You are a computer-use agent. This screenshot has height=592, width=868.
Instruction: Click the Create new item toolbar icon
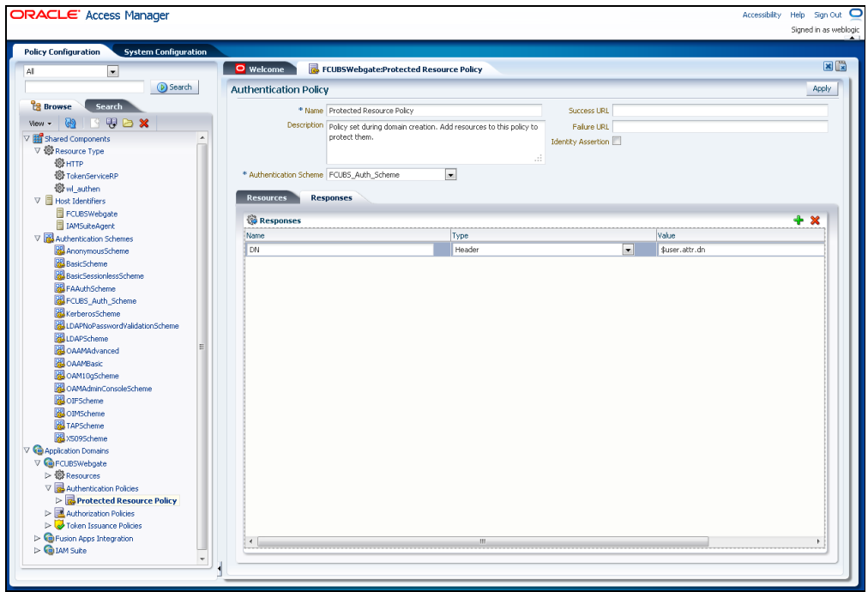coord(95,123)
